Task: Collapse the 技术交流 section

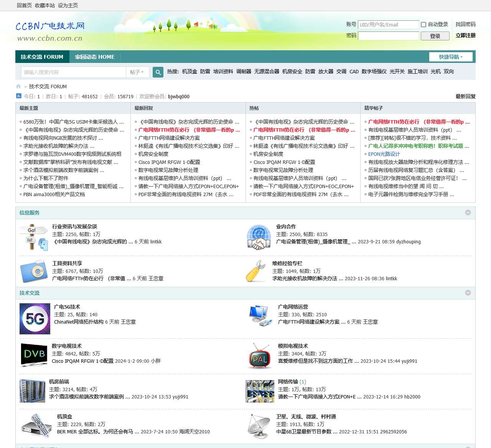Action: point(468,293)
